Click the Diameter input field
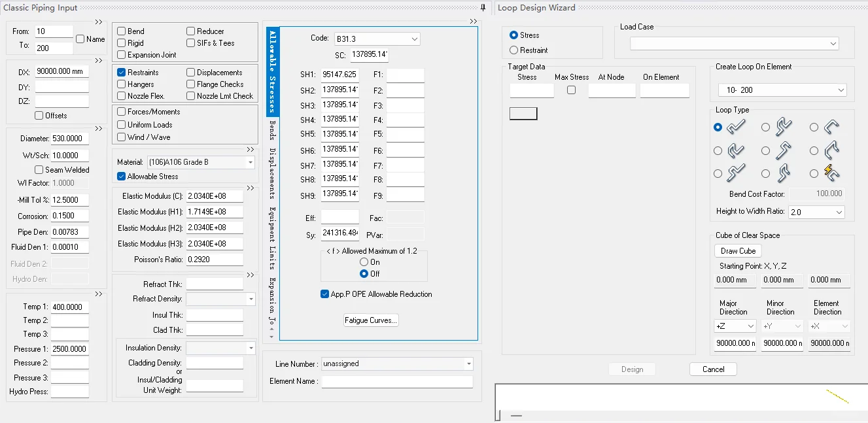868x423 pixels. pyautogui.click(x=70, y=139)
